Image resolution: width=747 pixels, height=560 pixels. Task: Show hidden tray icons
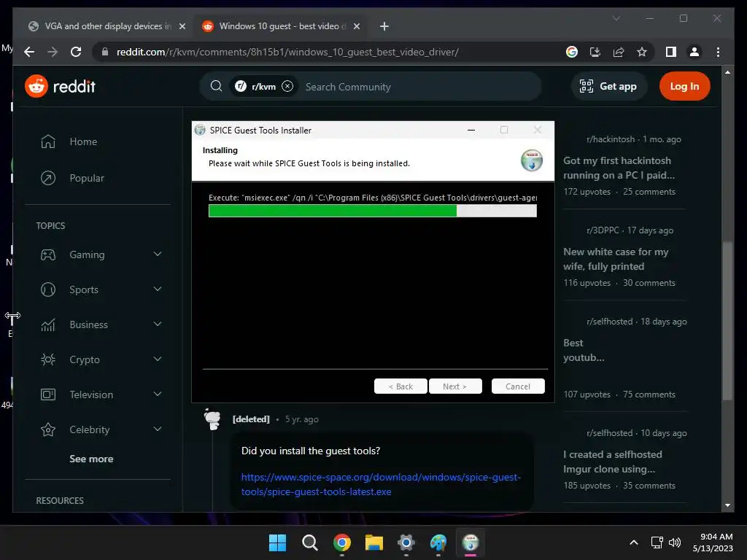[634, 542]
